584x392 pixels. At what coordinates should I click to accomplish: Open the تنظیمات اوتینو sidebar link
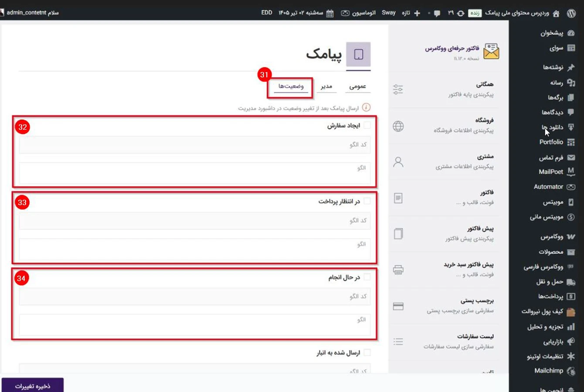[x=545, y=356]
